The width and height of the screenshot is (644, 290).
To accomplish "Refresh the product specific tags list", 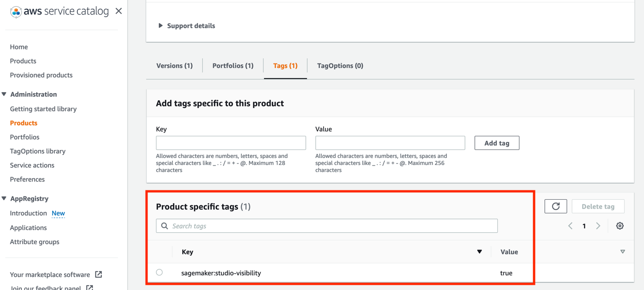I will point(556,206).
